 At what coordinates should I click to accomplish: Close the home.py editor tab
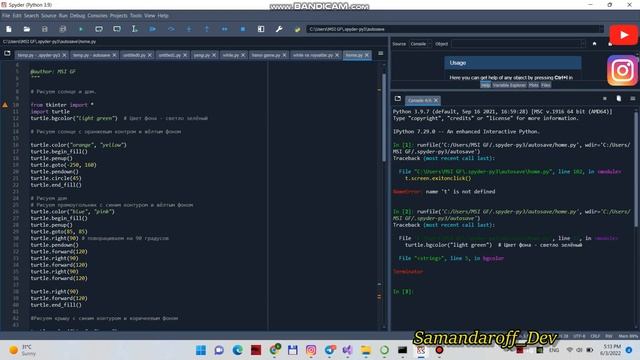pyautogui.click(x=367, y=55)
